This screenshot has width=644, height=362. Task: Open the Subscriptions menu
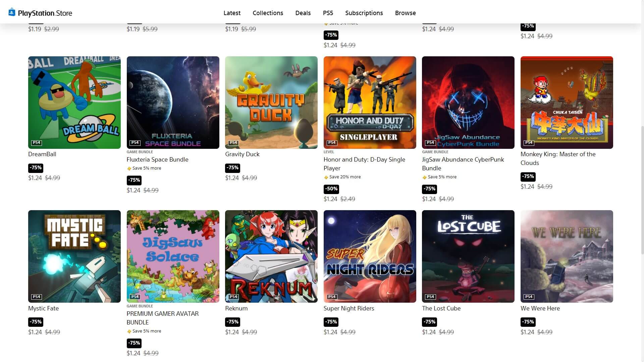tap(364, 13)
